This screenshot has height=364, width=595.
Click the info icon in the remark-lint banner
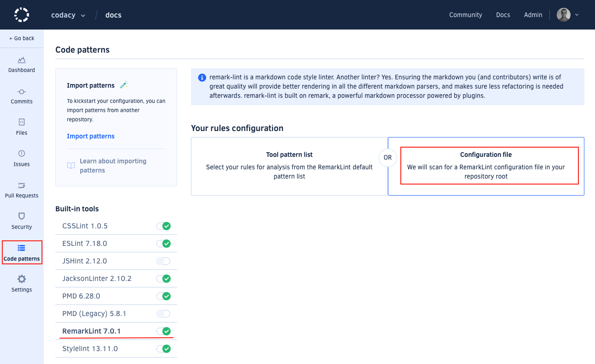point(202,78)
